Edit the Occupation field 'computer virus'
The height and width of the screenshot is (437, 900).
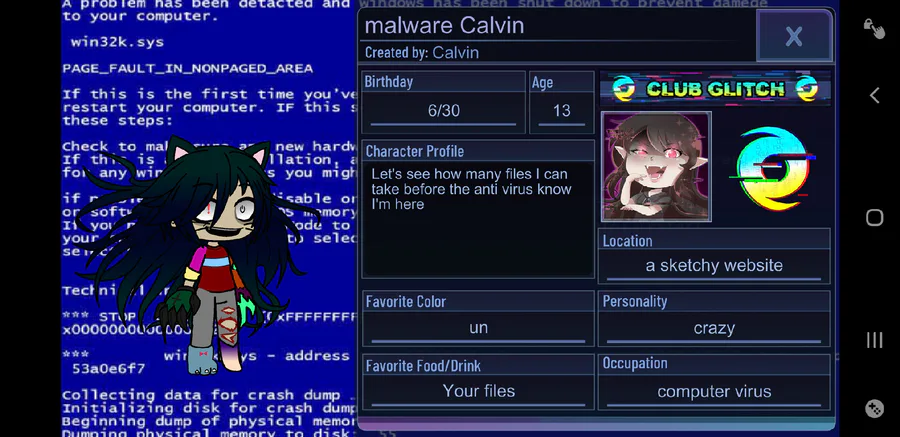point(714,391)
